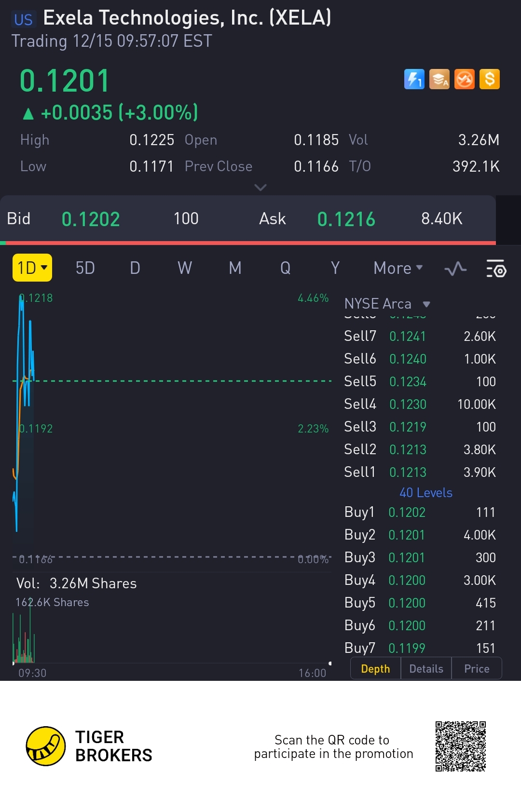Tap the tan stacked-layers icon
Image resolution: width=521 pixels, height=812 pixels.
click(x=439, y=79)
